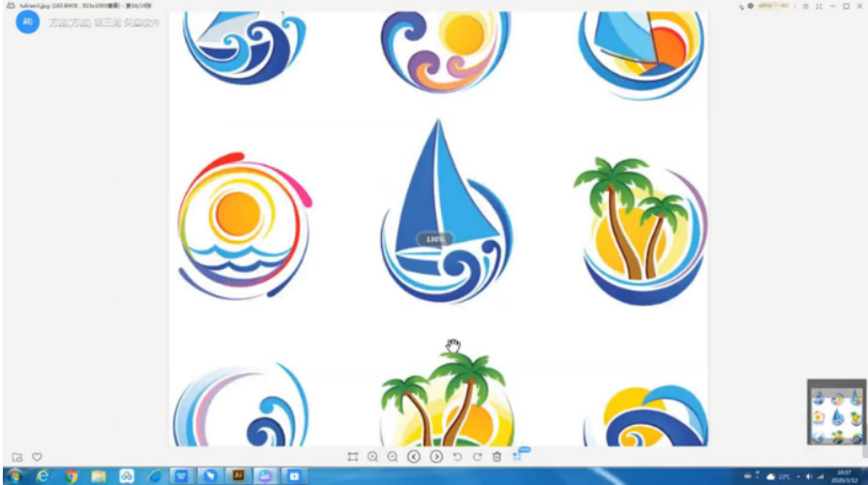Delete the current image with trash icon
Viewport: 868px width, 485px height.
pos(496,457)
